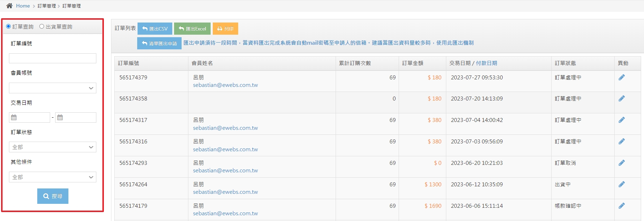
Task: Click order number 565174379
Action: click(x=133, y=78)
